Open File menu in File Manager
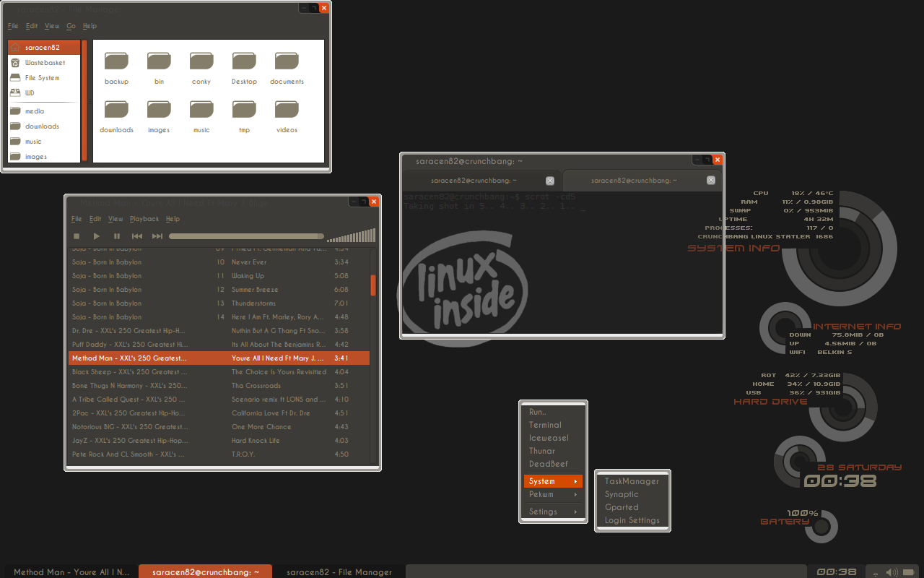Image resolution: width=924 pixels, height=578 pixels. point(13,26)
